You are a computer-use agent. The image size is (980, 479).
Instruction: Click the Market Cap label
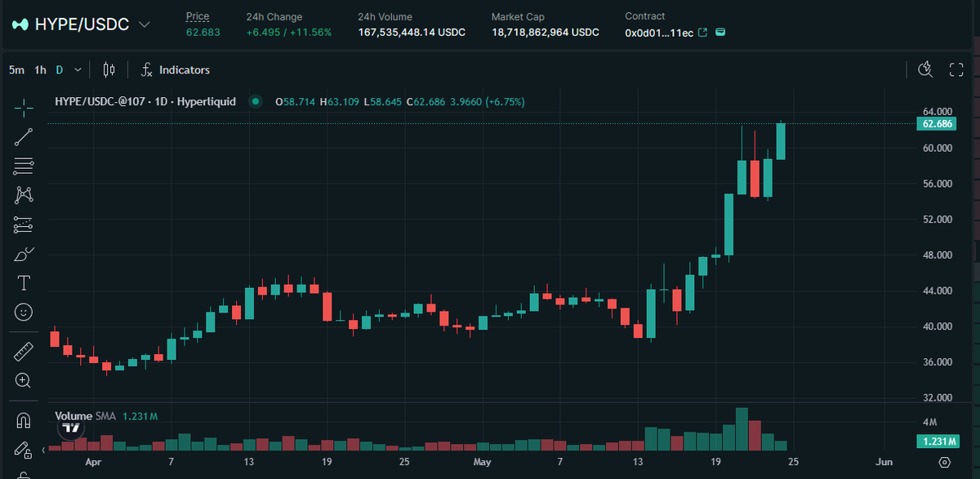pyautogui.click(x=518, y=16)
